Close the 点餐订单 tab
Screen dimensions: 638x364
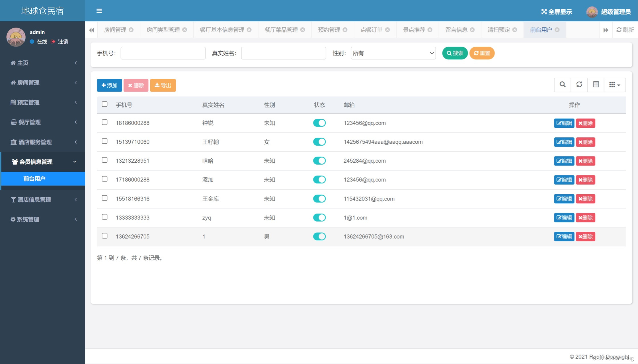[x=387, y=30]
